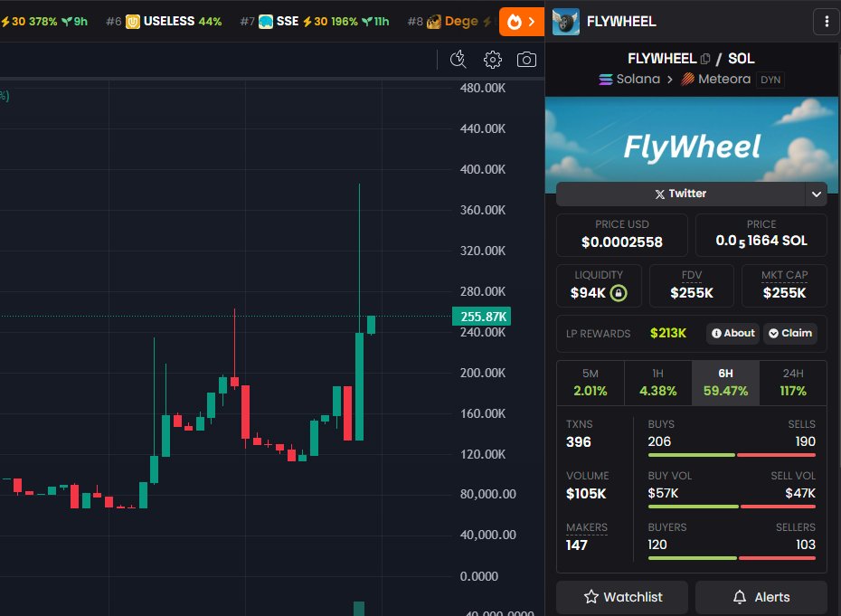Click the info icon on the About button
The height and width of the screenshot is (616, 841).
point(717,333)
